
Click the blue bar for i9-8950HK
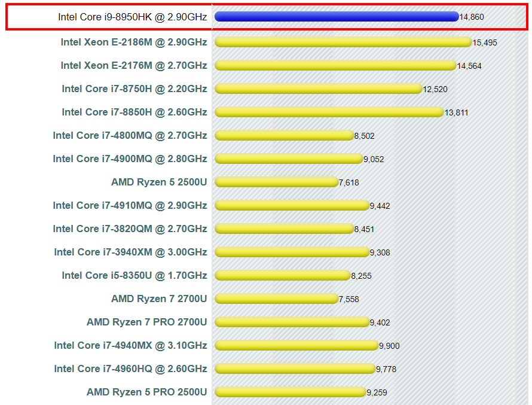(x=337, y=17)
